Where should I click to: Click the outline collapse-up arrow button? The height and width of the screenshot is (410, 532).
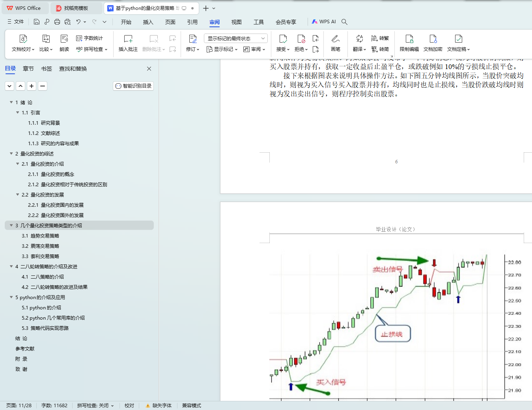pyautogui.click(x=21, y=86)
